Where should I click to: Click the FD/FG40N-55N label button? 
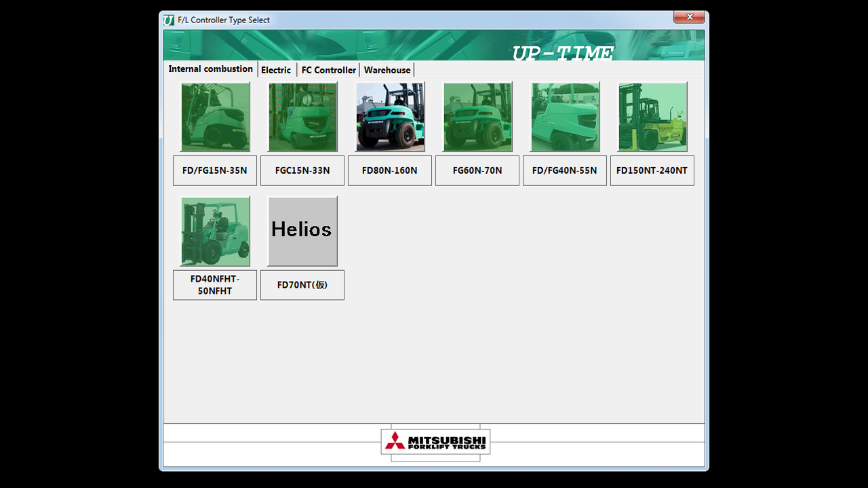(565, 170)
